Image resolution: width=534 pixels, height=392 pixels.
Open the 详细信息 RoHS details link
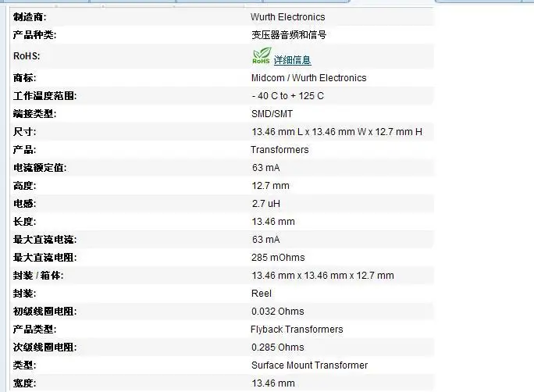(292, 60)
